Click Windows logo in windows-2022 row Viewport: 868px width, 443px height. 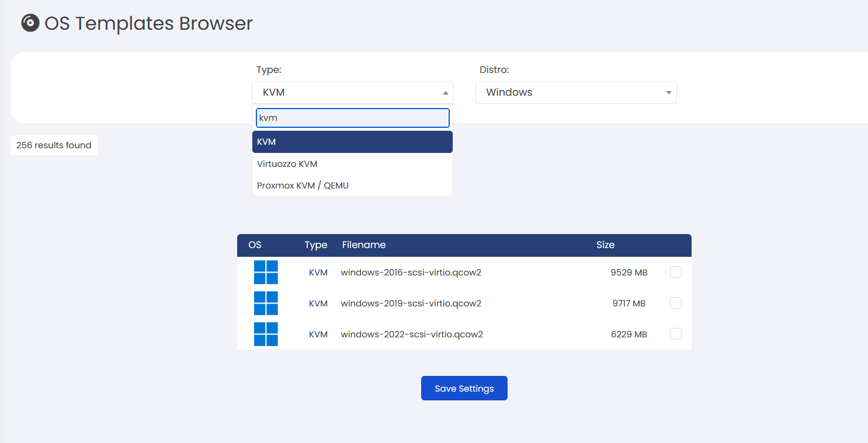266,334
